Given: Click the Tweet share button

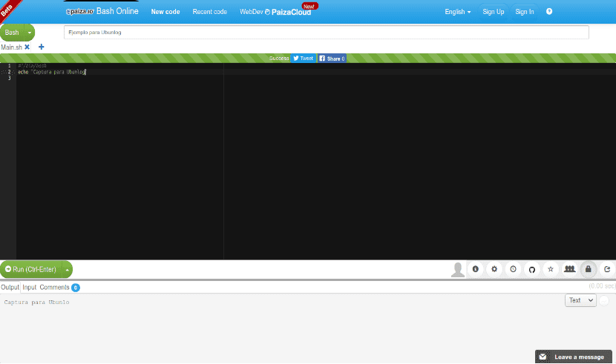Looking at the screenshot, I should pyautogui.click(x=304, y=59).
